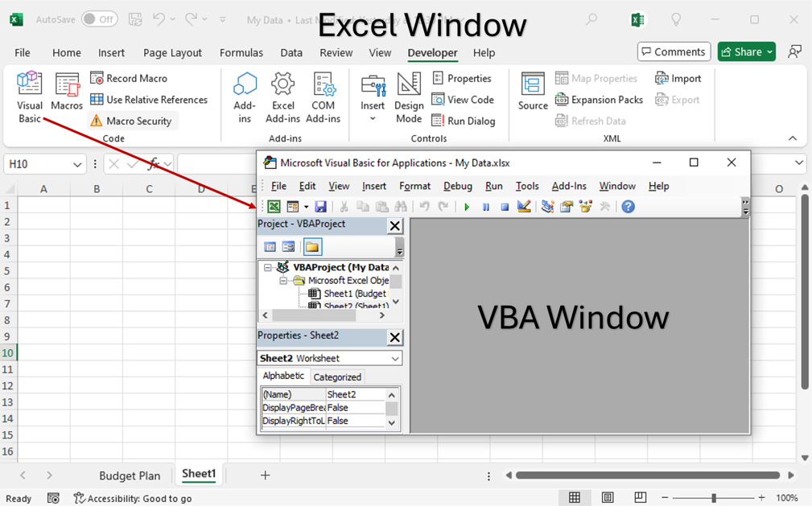Image resolution: width=812 pixels, height=506 pixels.
Task: Add a new sheet with plus button
Action: (265, 475)
